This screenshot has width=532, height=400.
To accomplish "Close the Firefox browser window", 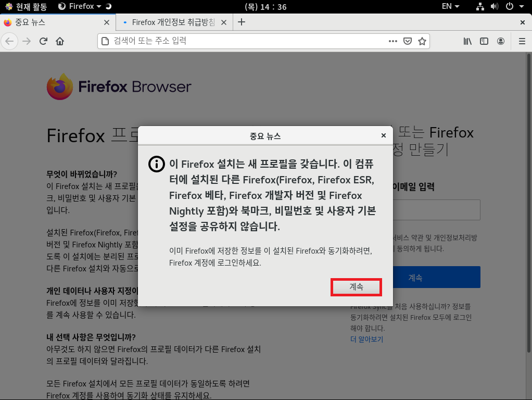I will click(x=523, y=22).
